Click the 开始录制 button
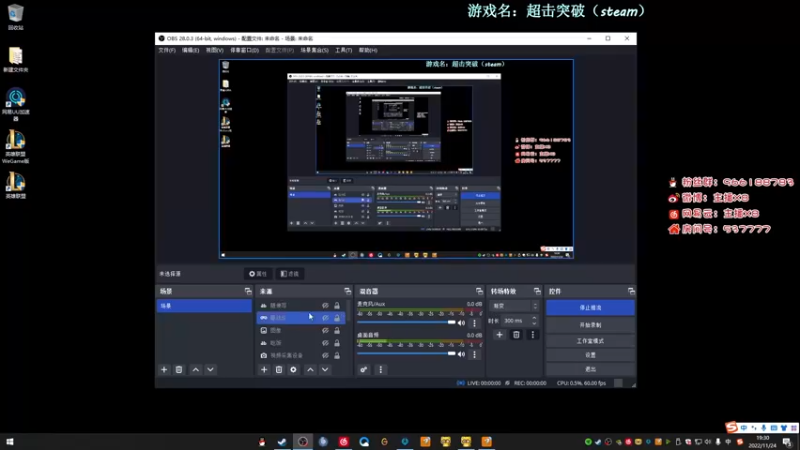The height and width of the screenshot is (450, 800). 590,325
